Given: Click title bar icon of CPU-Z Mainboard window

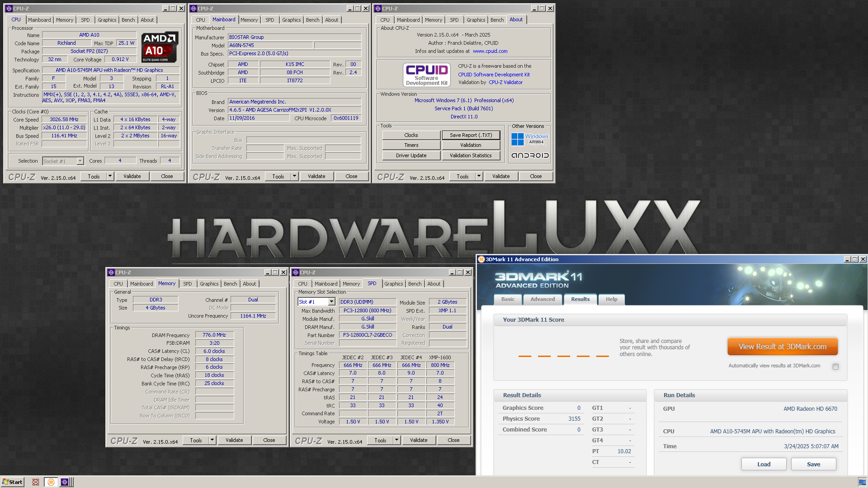Looking at the screenshot, I should coord(193,9).
